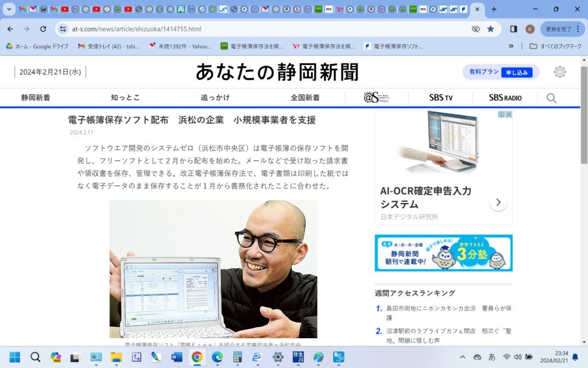Screen dimensions: 588x368
Task: Click the URL address bar field
Action: click(x=258, y=29)
